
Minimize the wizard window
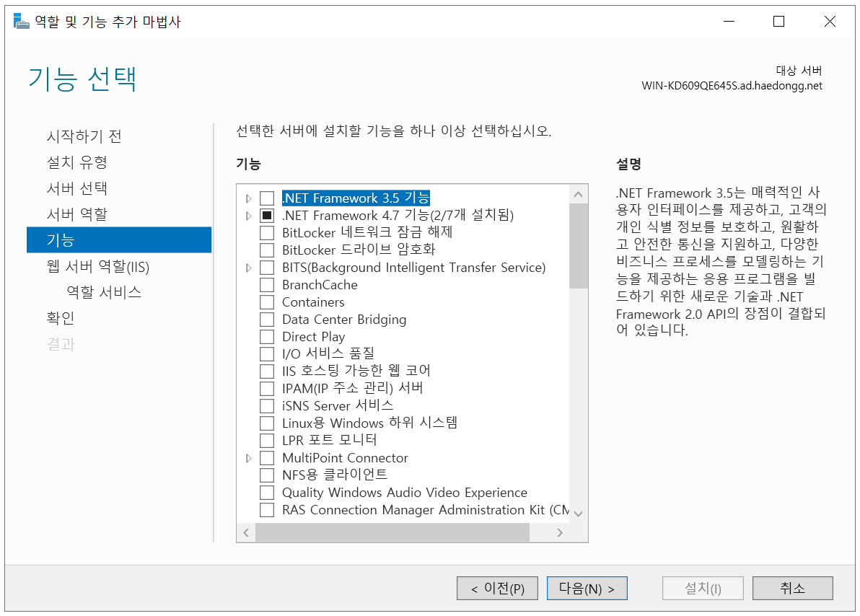tap(729, 22)
